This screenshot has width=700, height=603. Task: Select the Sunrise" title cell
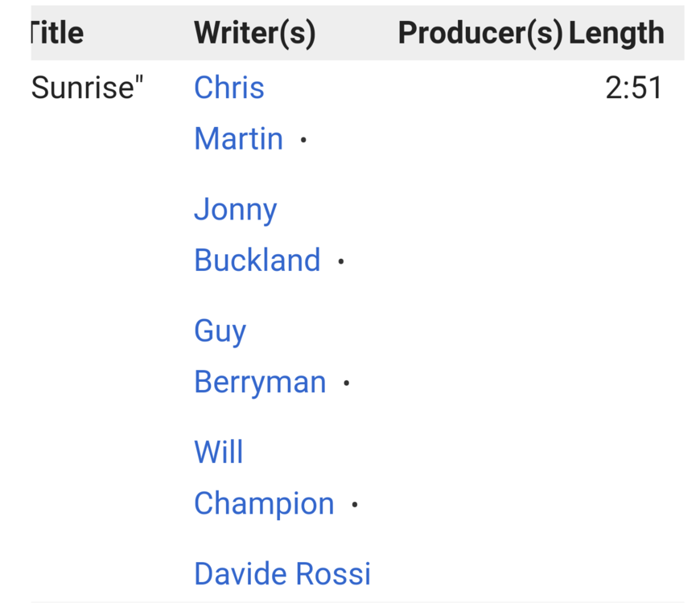88,88
